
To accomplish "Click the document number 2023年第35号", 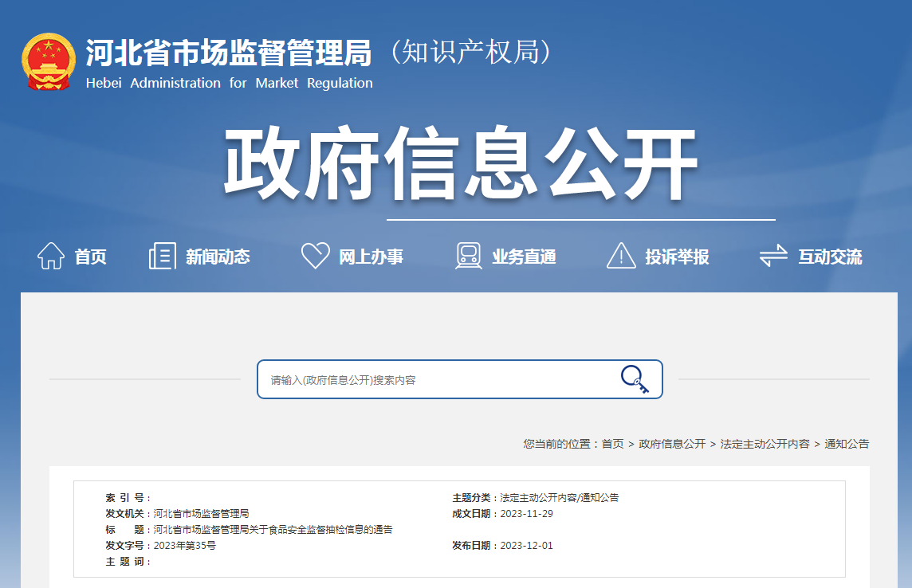I will coord(184,546).
